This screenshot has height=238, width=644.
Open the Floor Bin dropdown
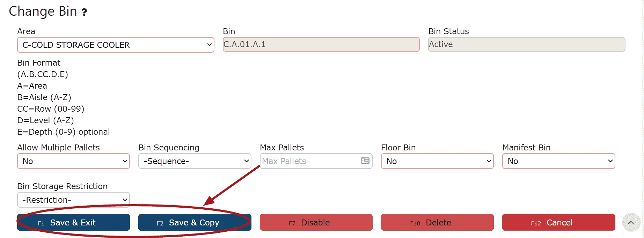pyautogui.click(x=437, y=161)
